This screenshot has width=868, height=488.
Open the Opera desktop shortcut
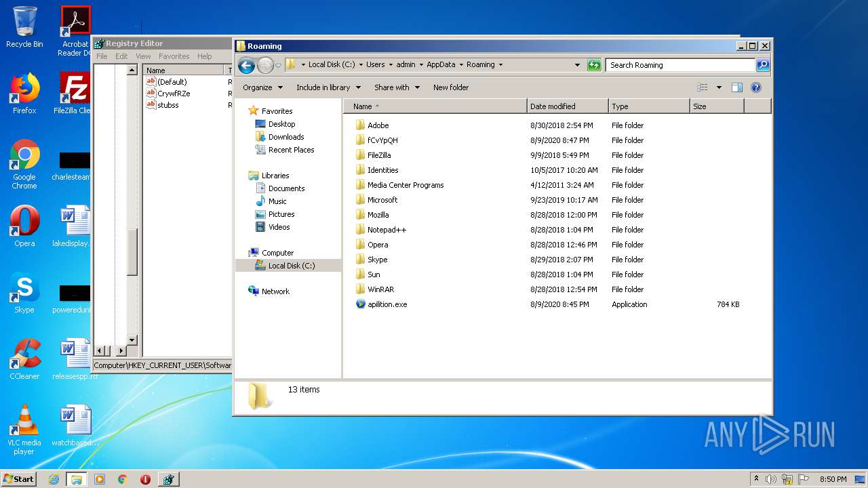point(24,226)
